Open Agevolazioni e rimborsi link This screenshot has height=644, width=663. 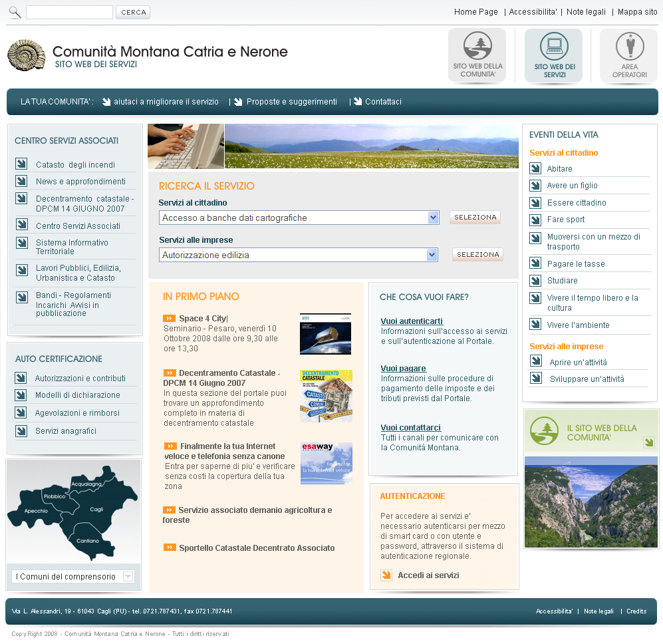point(77,413)
